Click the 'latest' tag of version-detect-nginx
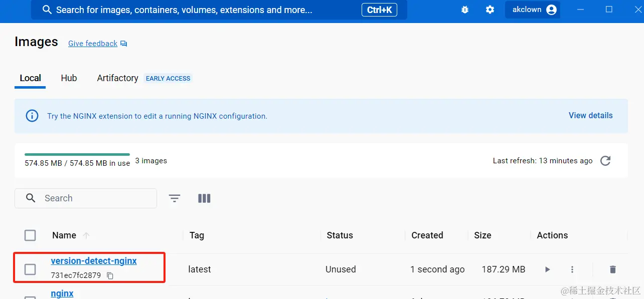The height and width of the screenshot is (299, 644). [x=200, y=269]
